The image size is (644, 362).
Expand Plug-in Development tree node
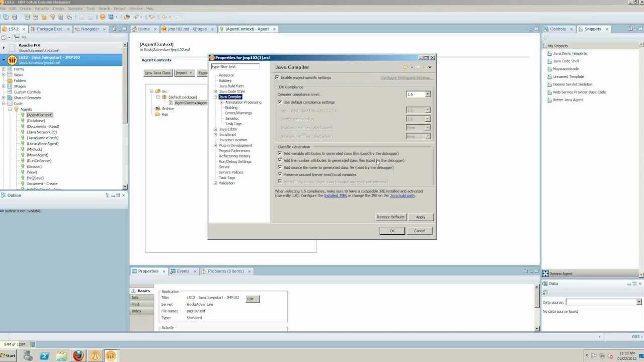(215, 145)
